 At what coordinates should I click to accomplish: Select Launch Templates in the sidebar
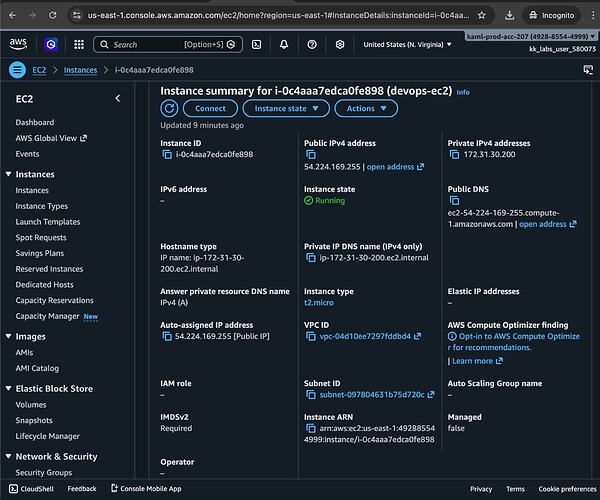48,222
